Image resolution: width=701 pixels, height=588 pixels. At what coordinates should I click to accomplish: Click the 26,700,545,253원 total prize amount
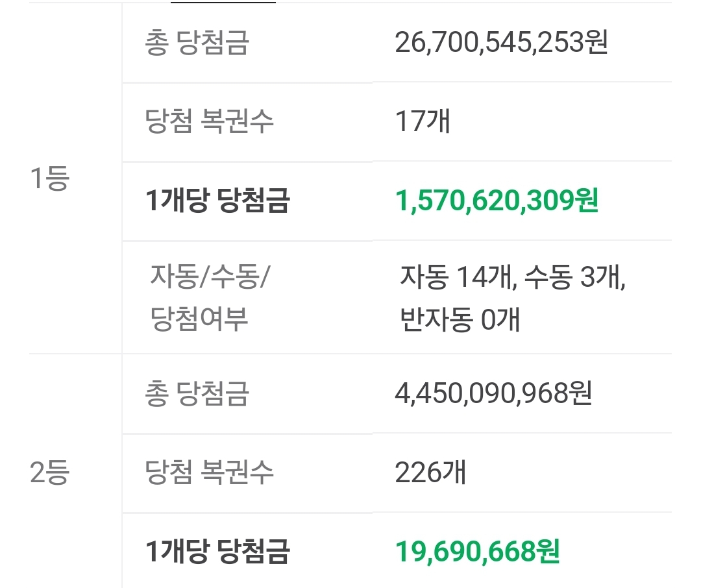[x=500, y=43]
